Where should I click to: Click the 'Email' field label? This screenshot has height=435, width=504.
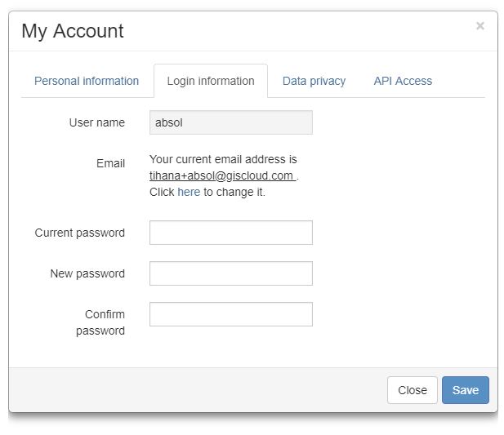(x=110, y=163)
